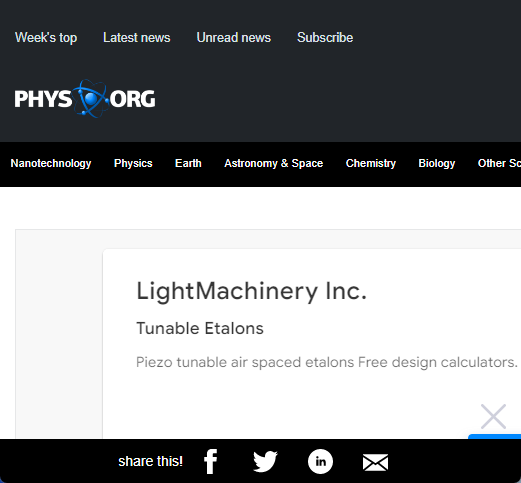Share article via Twitter bird icon
Viewport: 521px width, 483px height.
[265, 462]
